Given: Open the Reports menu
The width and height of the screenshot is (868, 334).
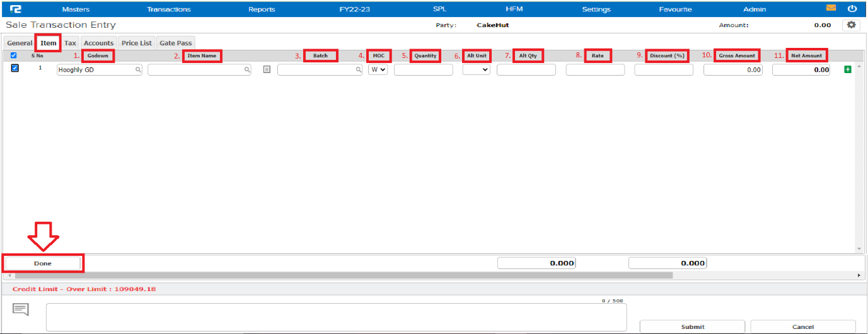Looking at the screenshot, I should [262, 9].
